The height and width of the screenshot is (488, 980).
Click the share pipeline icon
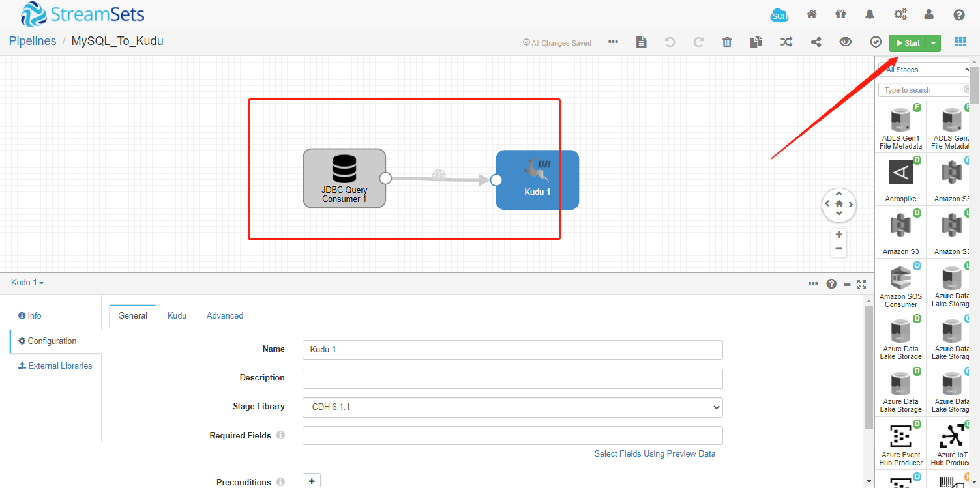point(816,42)
